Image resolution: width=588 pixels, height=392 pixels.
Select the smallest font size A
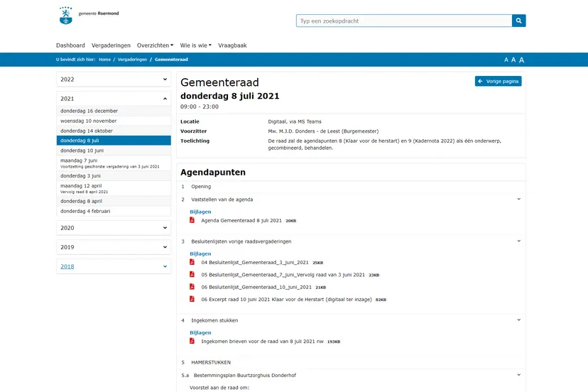pos(506,60)
